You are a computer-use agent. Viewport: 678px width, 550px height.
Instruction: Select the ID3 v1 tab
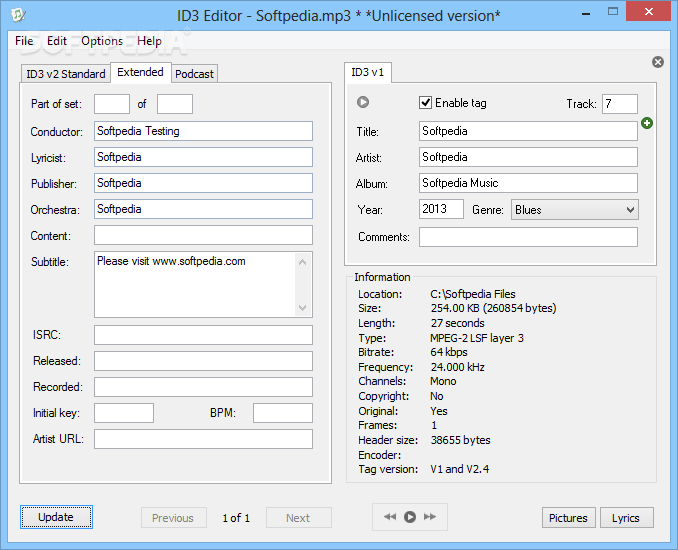(368, 72)
